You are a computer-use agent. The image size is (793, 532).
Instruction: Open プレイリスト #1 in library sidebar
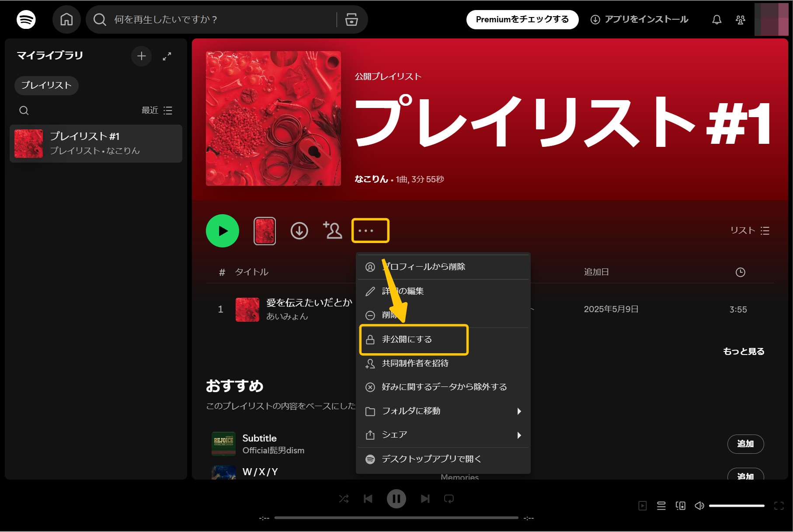[96, 143]
